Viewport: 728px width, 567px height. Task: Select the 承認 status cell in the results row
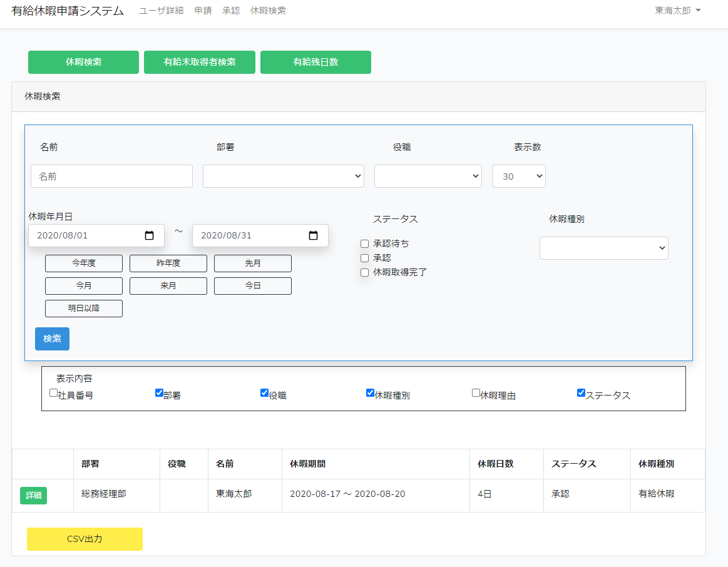point(587,494)
